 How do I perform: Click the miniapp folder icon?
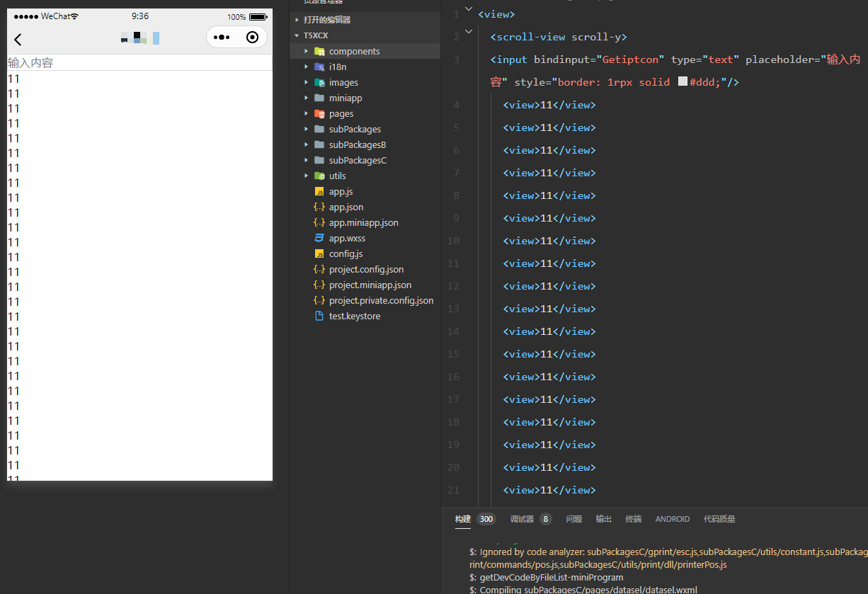(319, 98)
